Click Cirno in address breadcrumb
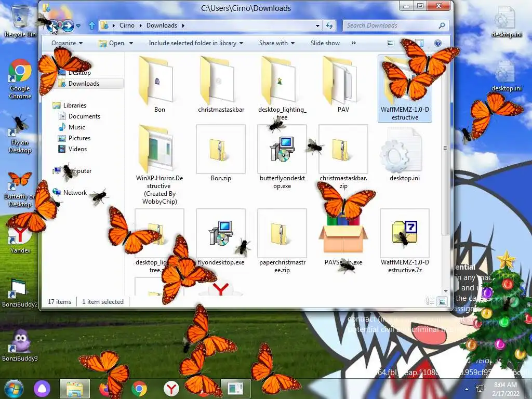532x399 pixels. (127, 25)
